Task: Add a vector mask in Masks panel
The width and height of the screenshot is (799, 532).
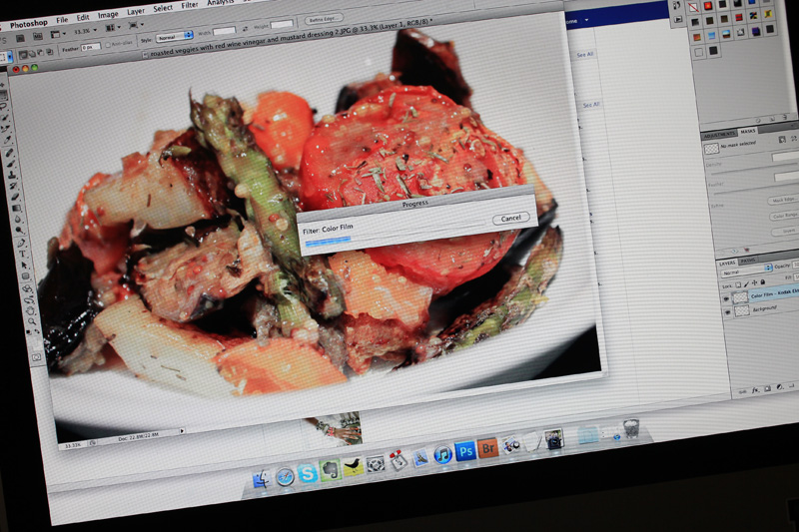Action: click(x=793, y=139)
